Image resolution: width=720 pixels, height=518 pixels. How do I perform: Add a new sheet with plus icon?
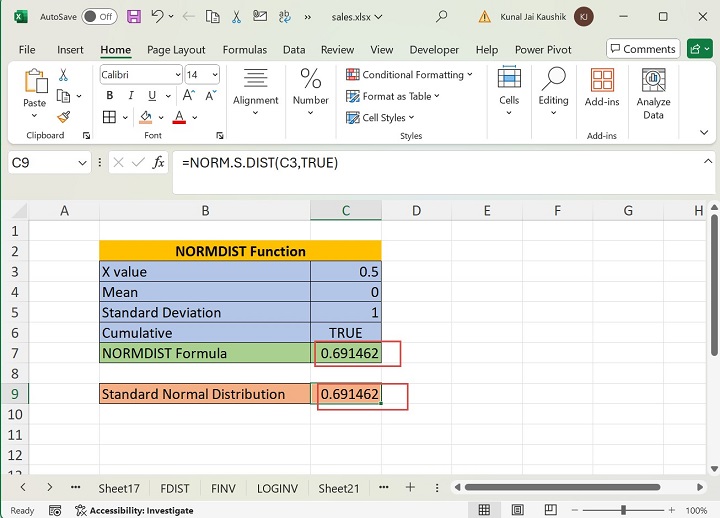click(x=410, y=487)
